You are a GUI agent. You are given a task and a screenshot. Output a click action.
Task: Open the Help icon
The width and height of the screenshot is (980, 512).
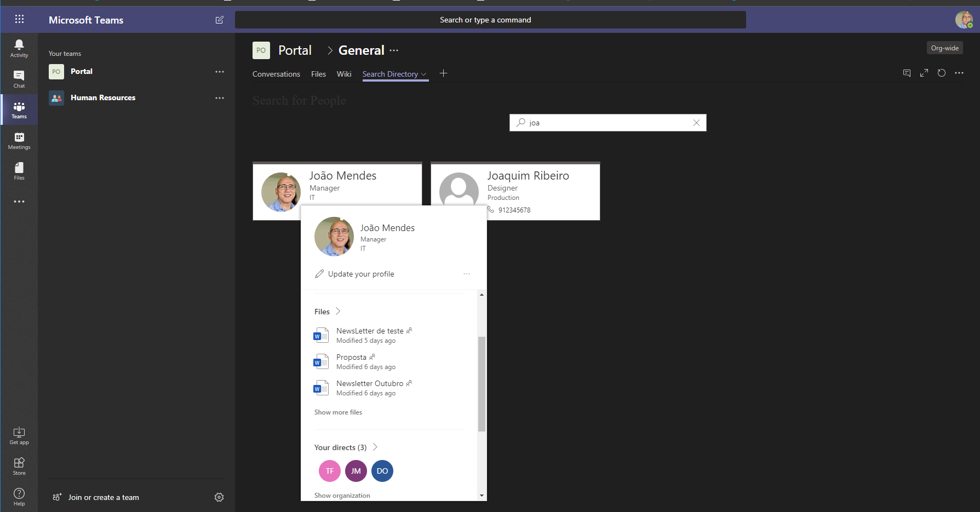point(19,497)
